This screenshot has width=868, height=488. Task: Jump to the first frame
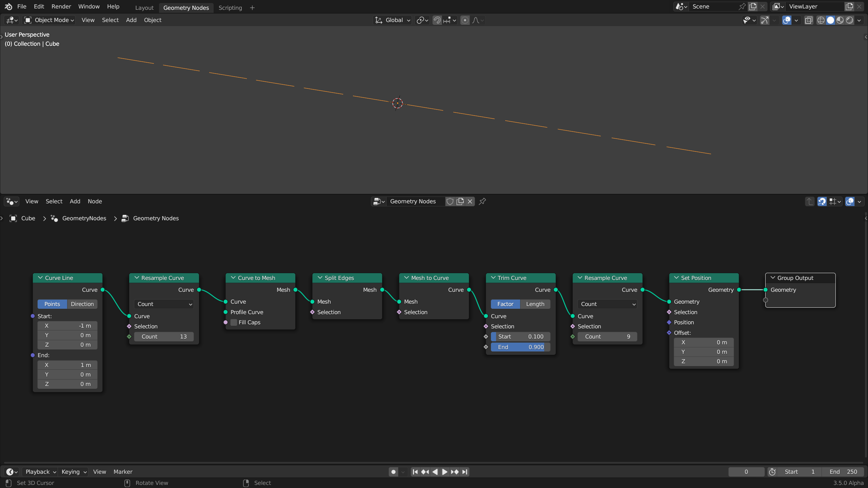(x=415, y=472)
